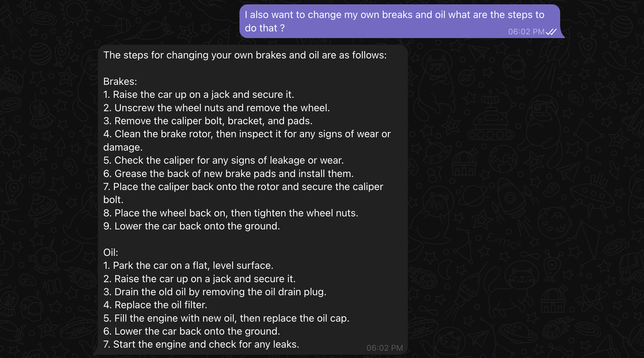Image resolution: width=644 pixels, height=358 pixels.
Task: Click the "Check the caliper" leakage step
Action: [223, 160]
